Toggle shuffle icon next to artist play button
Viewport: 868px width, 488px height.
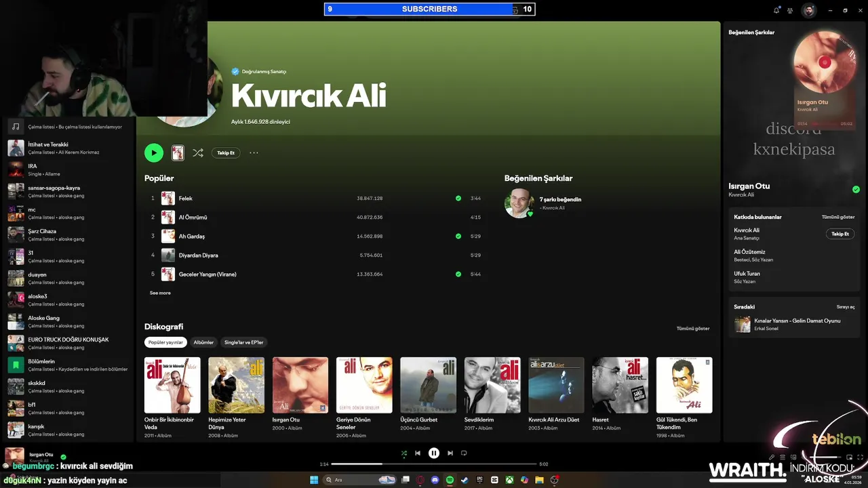point(198,153)
